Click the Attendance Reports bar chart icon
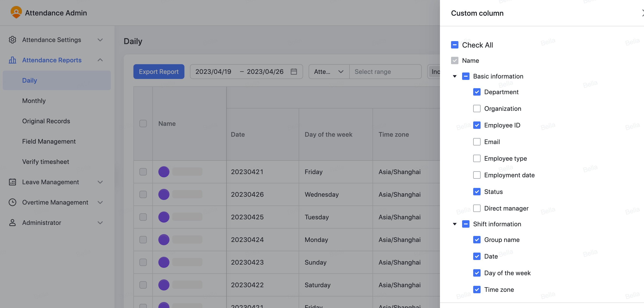Viewport: 644px width, 308px height. 12,60
